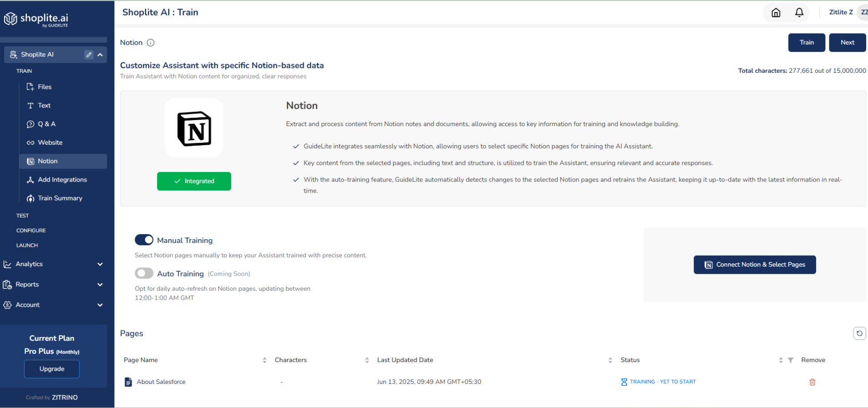Expand the Account menu
This screenshot has width=868, height=408.
(x=100, y=305)
